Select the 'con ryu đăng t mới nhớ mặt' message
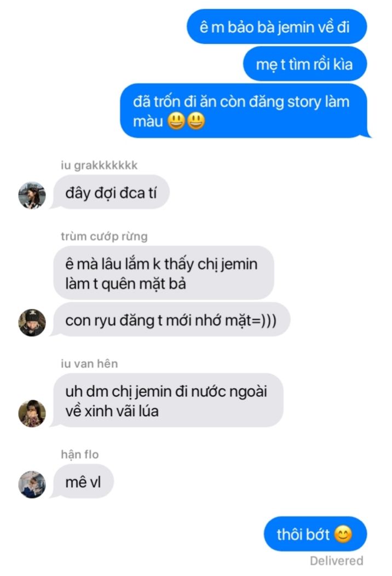The width and height of the screenshot is (392, 576). coord(171,320)
